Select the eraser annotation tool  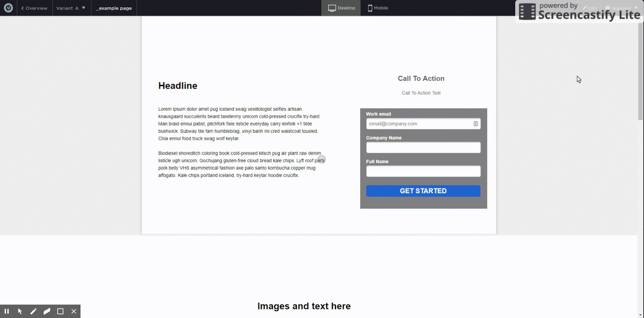[47, 311]
